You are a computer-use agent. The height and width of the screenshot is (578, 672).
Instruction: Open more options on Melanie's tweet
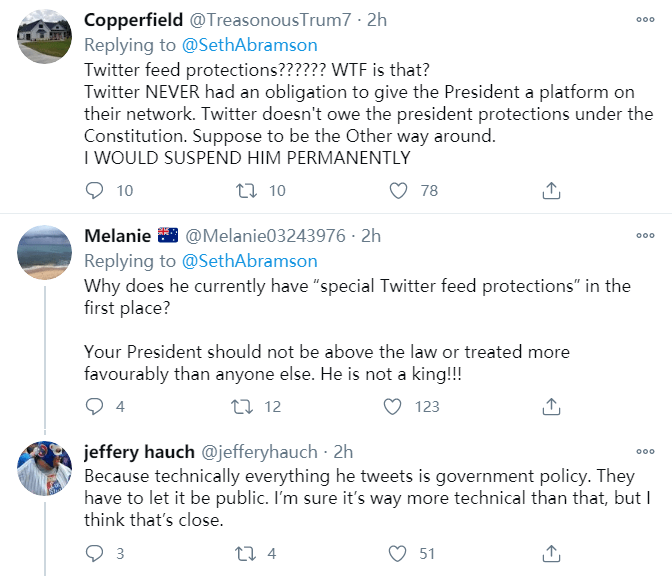coord(645,236)
